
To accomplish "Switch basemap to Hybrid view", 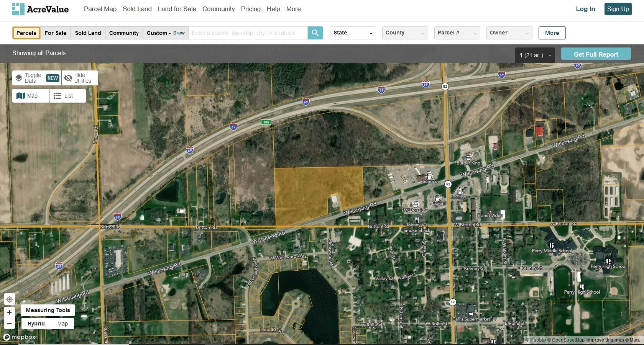I will pos(36,324).
